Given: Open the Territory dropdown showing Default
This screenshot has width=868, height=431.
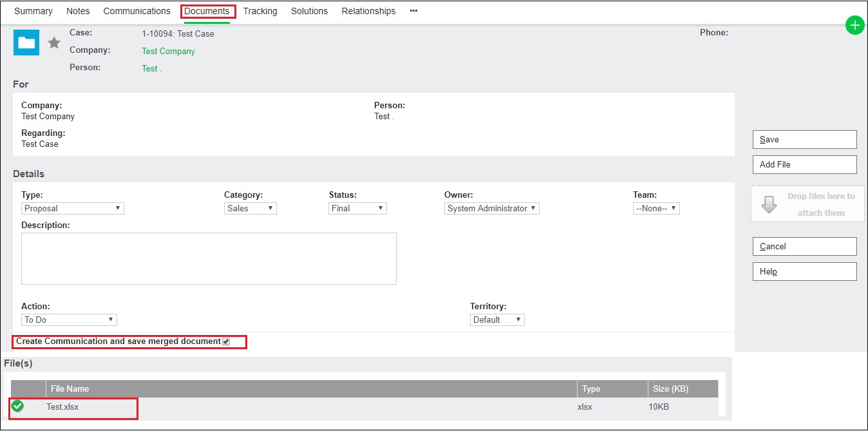Looking at the screenshot, I should click(497, 320).
